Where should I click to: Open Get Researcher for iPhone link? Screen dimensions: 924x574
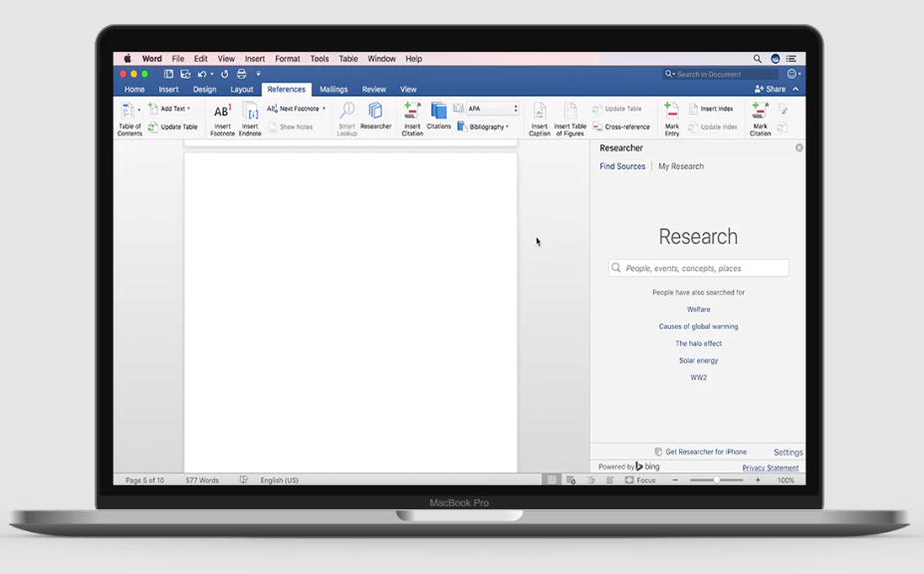701,451
